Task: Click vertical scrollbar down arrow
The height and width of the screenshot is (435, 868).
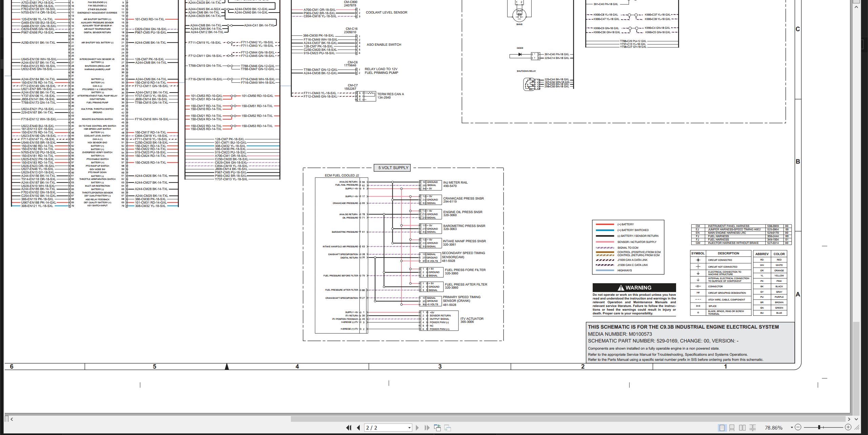Action: 856,419
